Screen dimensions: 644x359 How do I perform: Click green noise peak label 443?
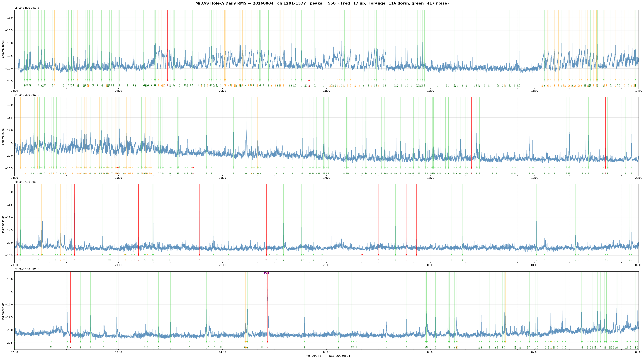[x=283, y=260]
